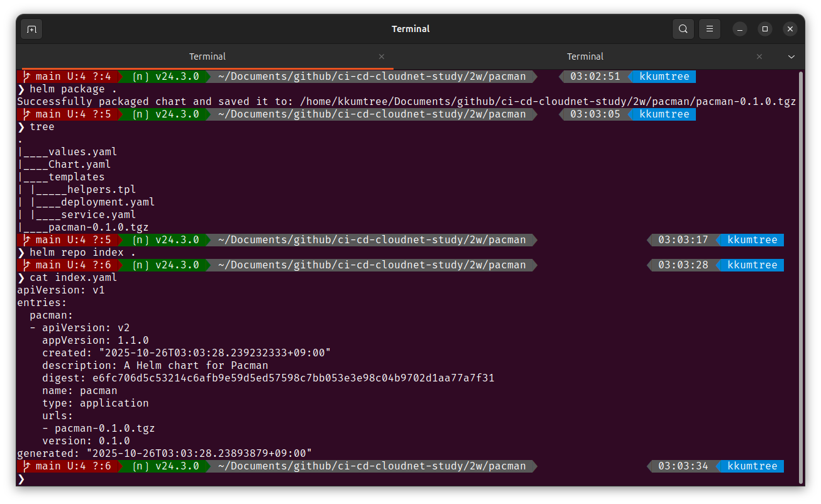Click the 'helm repo index .' command

coord(82,253)
